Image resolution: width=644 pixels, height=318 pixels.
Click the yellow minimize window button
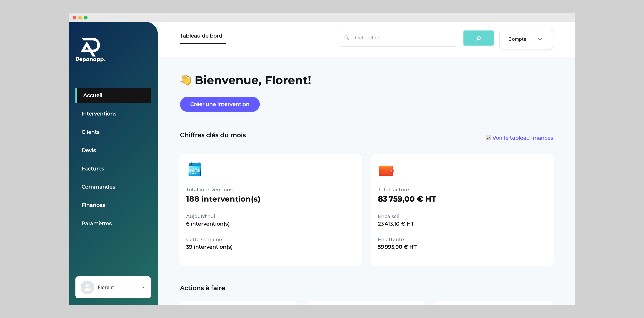(80, 18)
